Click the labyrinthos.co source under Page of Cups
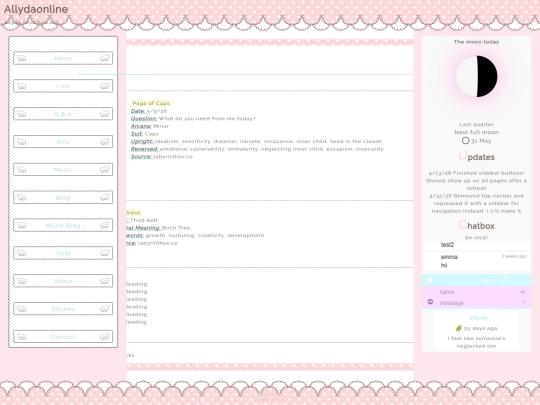The image size is (540, 405). point(173,157)
